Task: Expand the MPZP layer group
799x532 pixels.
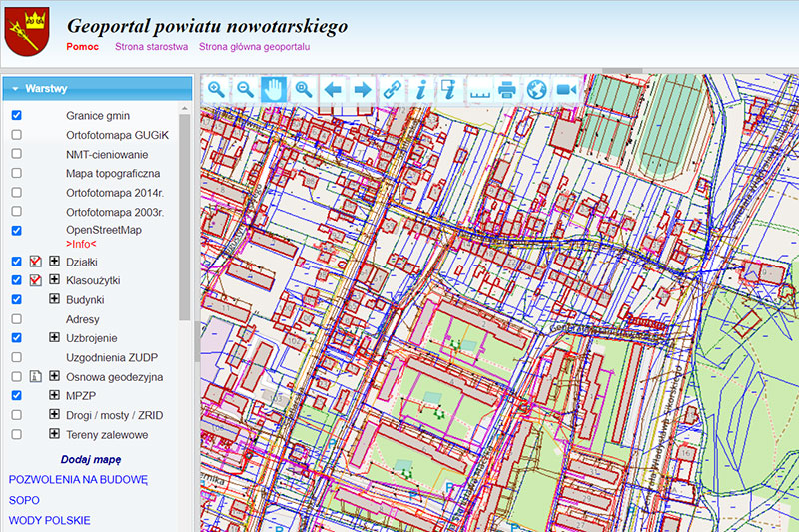Action: click(54, 395)
